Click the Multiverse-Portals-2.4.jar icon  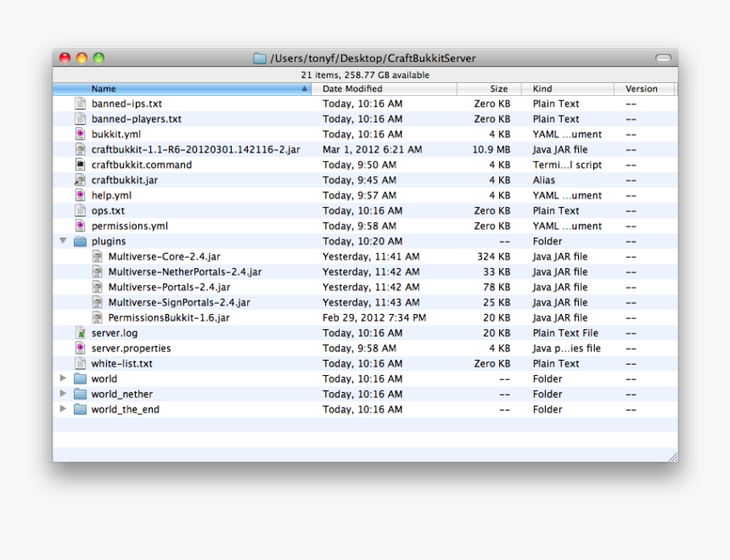(x=97, y=288)
